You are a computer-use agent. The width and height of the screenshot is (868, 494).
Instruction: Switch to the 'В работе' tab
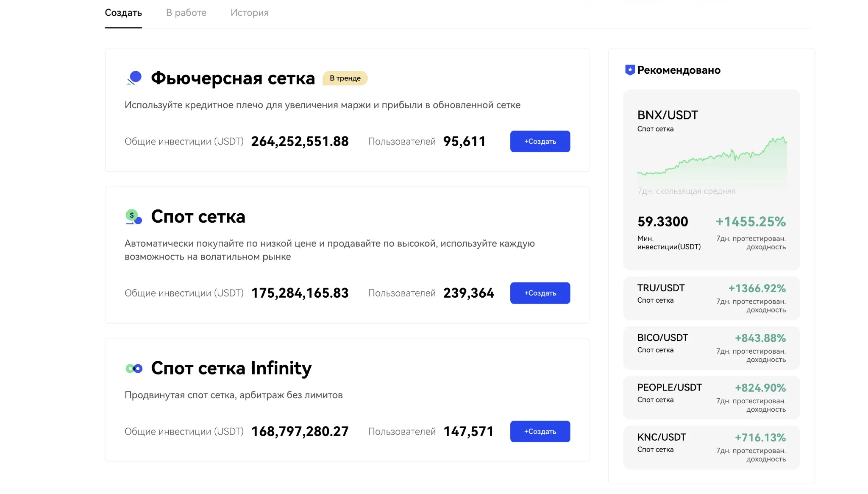click(x=186, y=13)
